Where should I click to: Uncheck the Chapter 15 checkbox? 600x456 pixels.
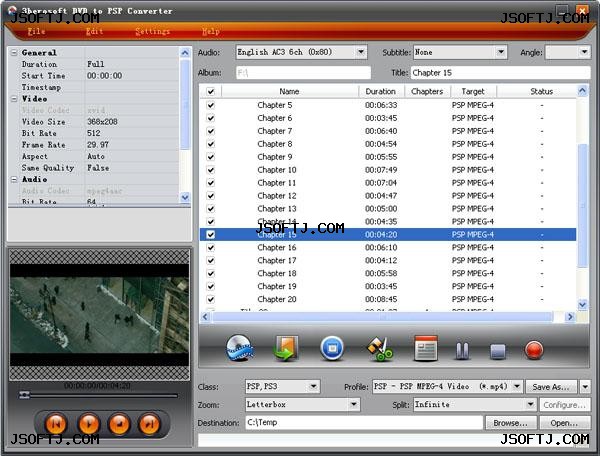[210, 235]
